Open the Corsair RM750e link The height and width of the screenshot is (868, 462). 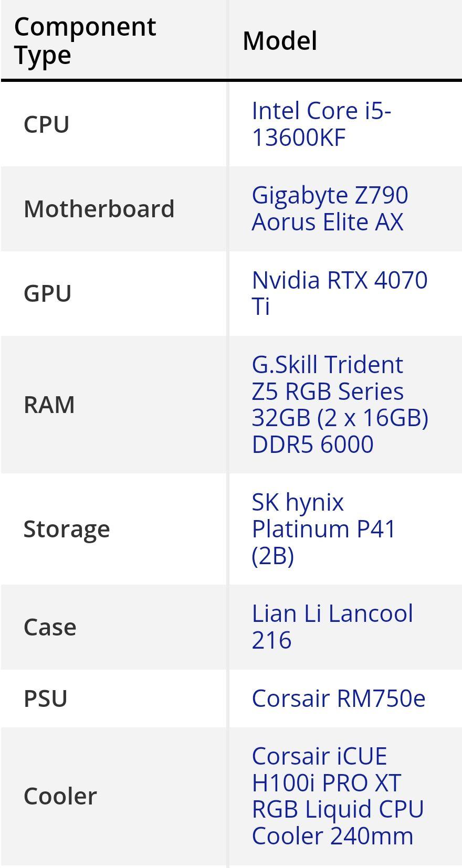coord(339,698)
